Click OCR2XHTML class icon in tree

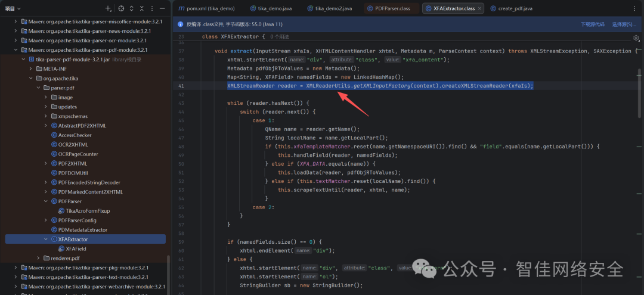(x=54, y=144)
